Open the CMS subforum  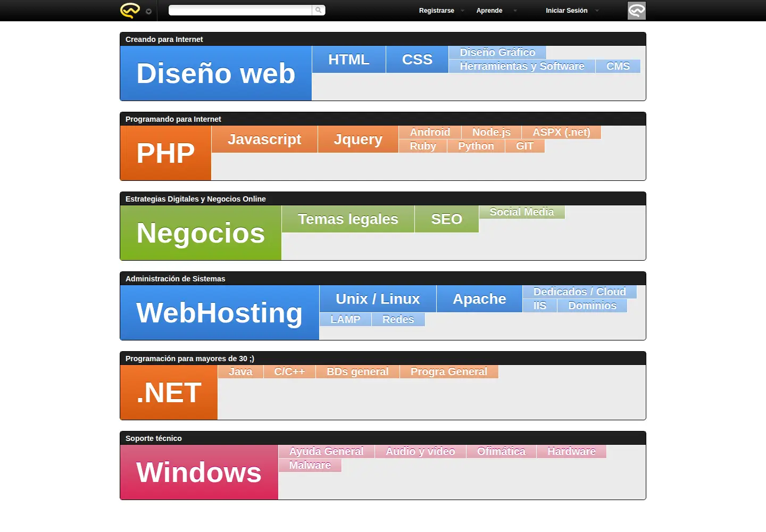(x=618, y=66)
